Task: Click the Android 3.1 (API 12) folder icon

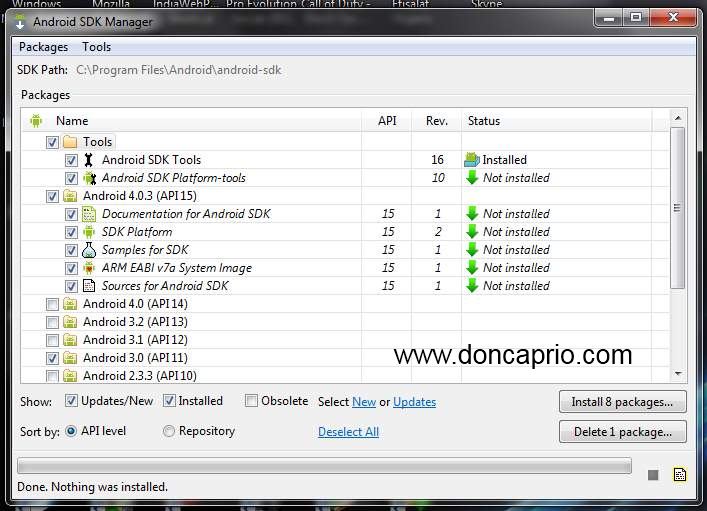Action: (x=70, y=340)
